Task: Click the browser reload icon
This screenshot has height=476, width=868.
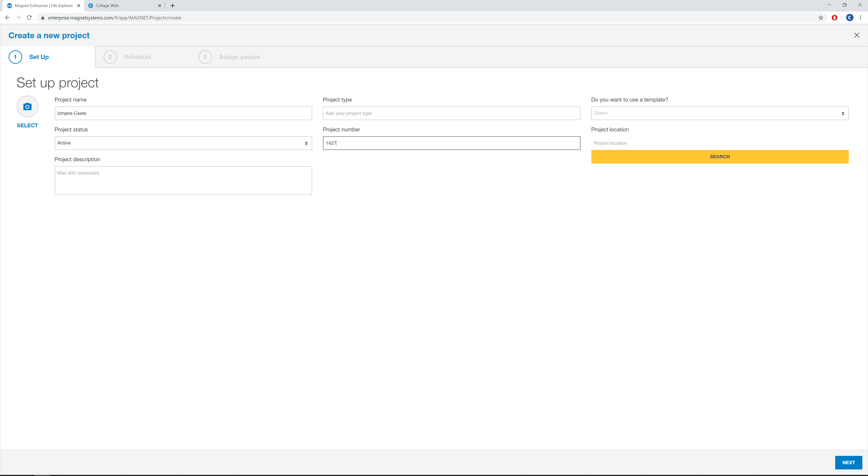Action: click(29, 18)
